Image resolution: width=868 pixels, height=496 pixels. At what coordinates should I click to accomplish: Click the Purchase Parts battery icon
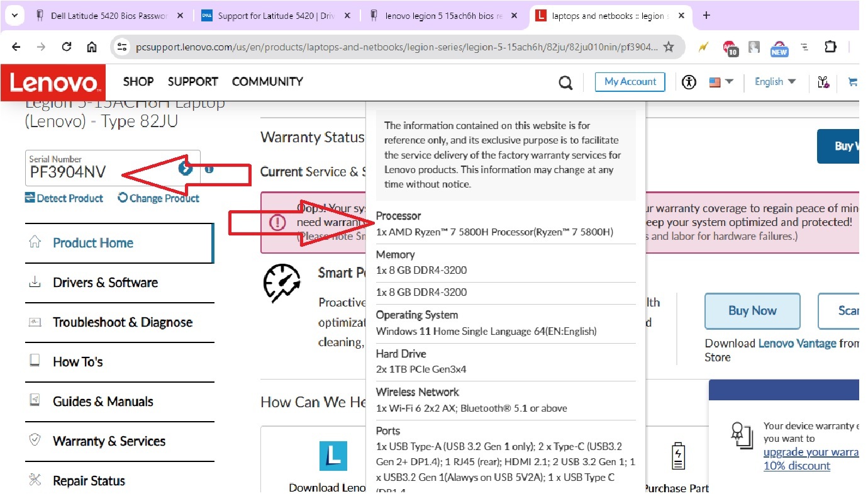pyautogui.click(x=678, y=456)
